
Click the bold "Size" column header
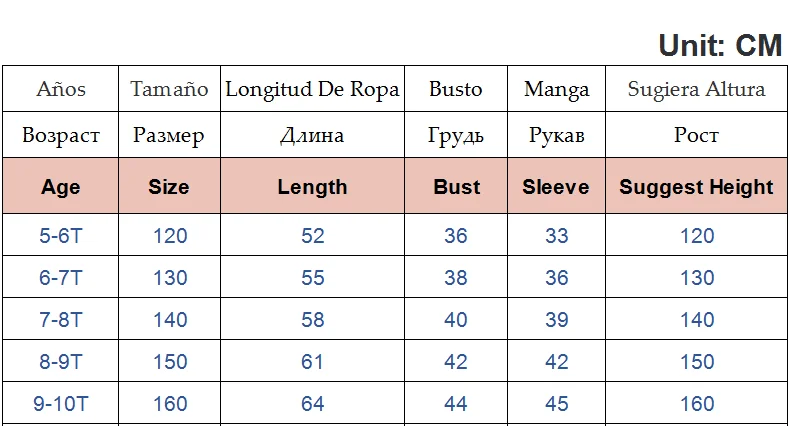point(169,187)
